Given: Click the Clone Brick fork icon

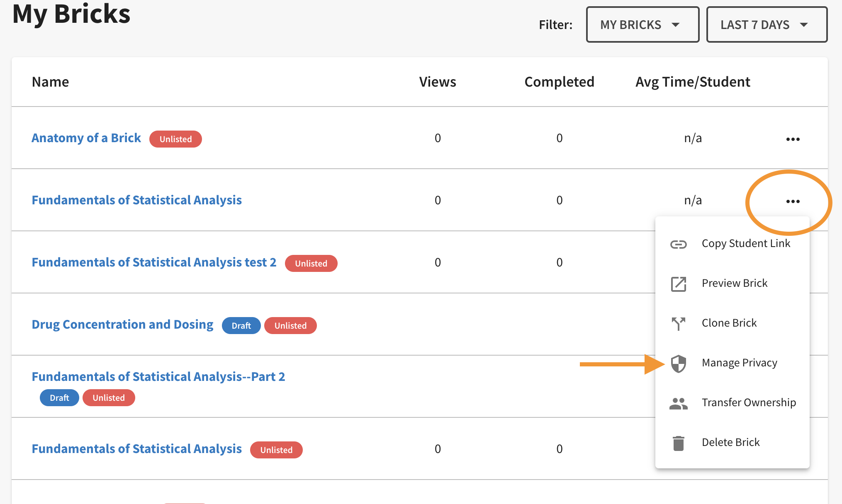Looking at the screenshot, I should pos(679,324).
